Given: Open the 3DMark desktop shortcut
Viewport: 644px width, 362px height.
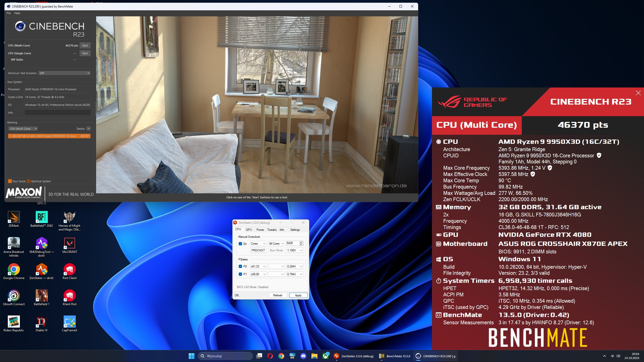Looking at the screenshot, I should [x=14, y=217].
